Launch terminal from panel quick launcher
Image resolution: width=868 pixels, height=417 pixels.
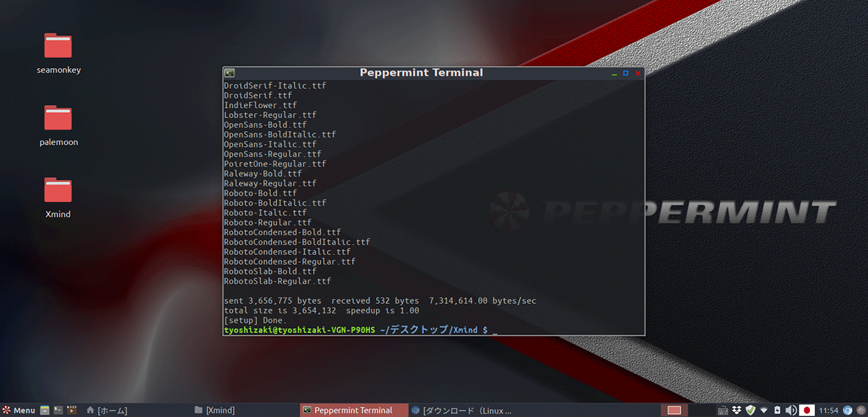click(x=58, y=410)
